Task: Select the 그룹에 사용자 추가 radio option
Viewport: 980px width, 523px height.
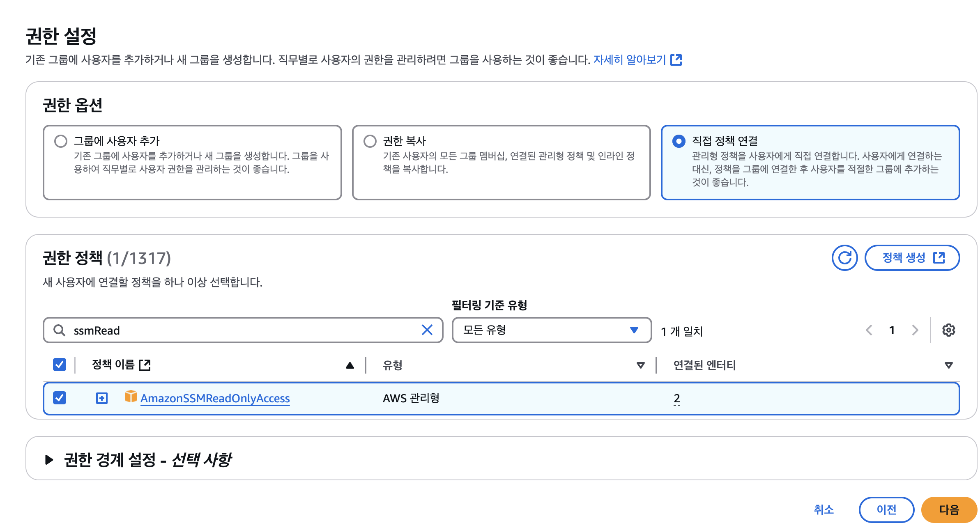Action: pyautogui.click(x=61, y=141)
